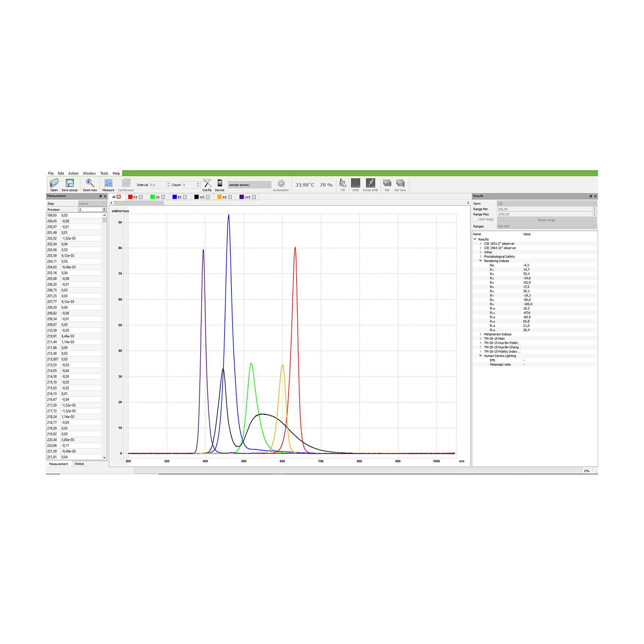
Task: Click the Zoom max magnifier icon
Action: (90, 183)
